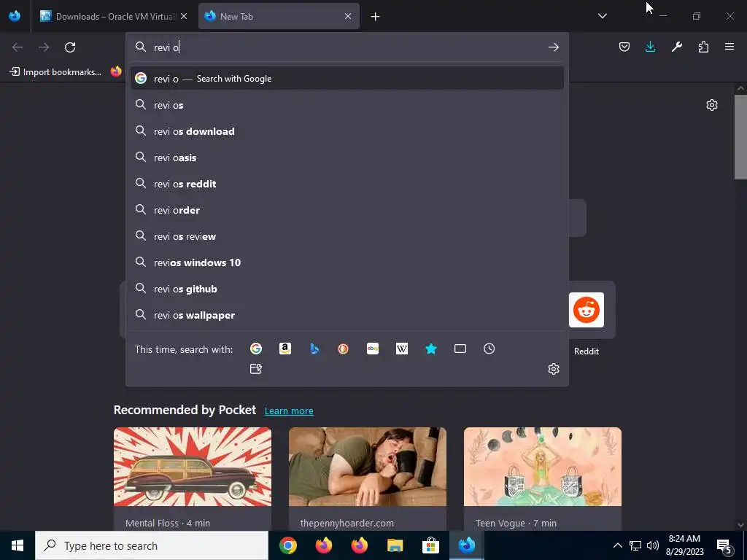The image size is (747, 560).
Task: Search this time with eBay
Action: point(373,349)
